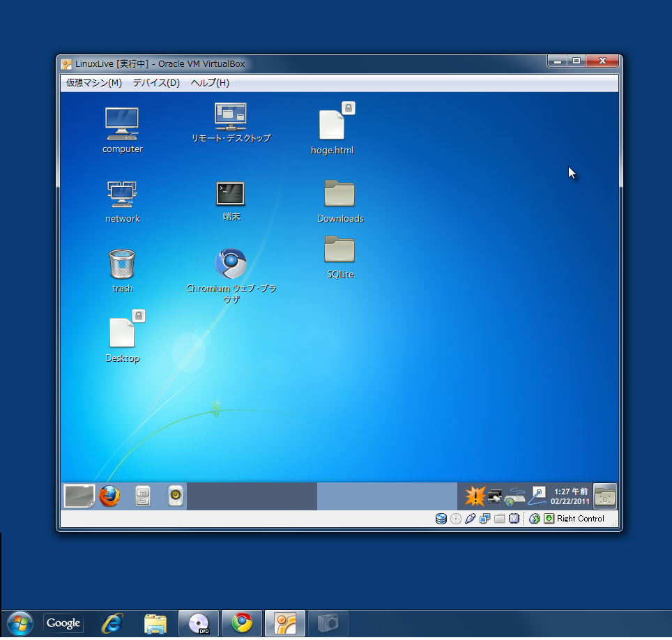Click the keyboard input tray icon with globe
This screenshot has width=672, height=640.
[x=514, y=496]
